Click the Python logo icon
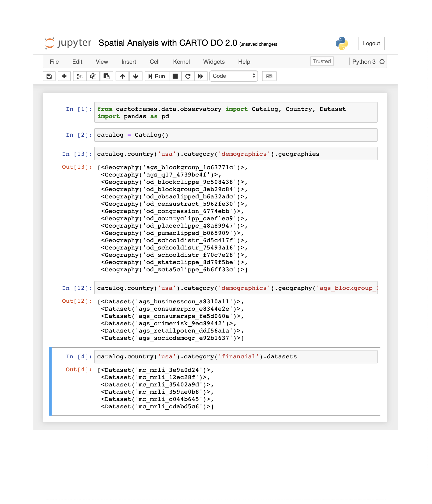 342,43
